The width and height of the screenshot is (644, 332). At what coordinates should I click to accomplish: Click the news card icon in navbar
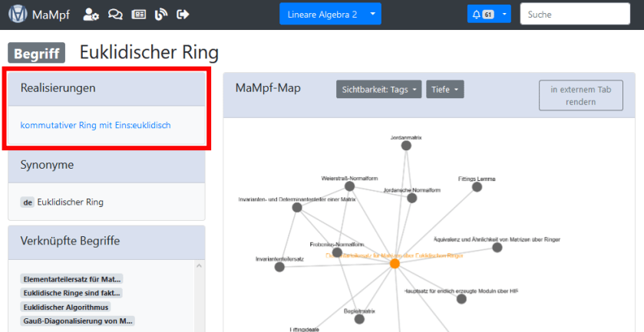pyautogui.click(x=138, y=14)
